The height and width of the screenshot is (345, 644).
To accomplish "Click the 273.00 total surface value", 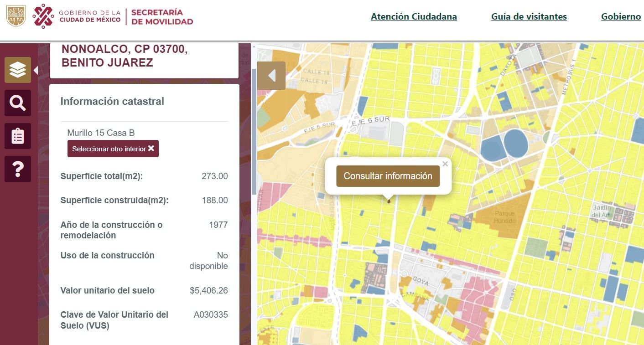I will [215, 176].
